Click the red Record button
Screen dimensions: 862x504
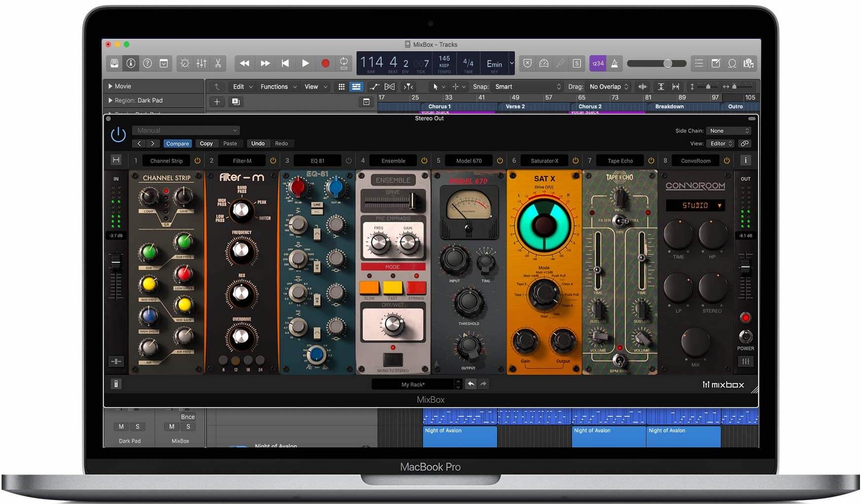pyautogui.click(x=325, y=63)
